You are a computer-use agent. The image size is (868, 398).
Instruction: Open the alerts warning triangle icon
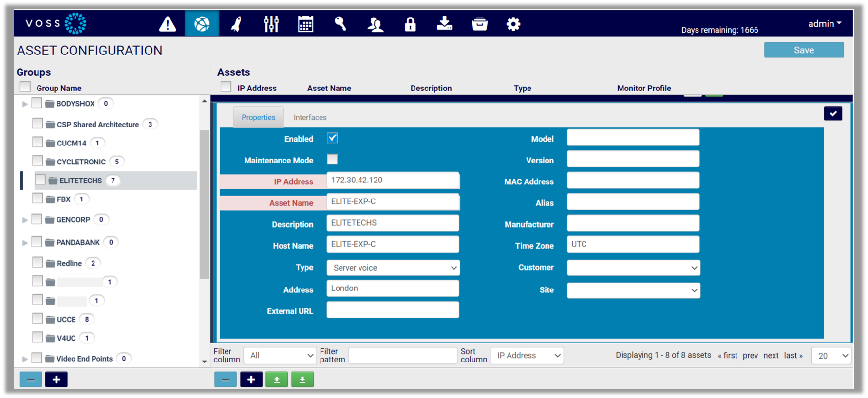pos(168,24)
